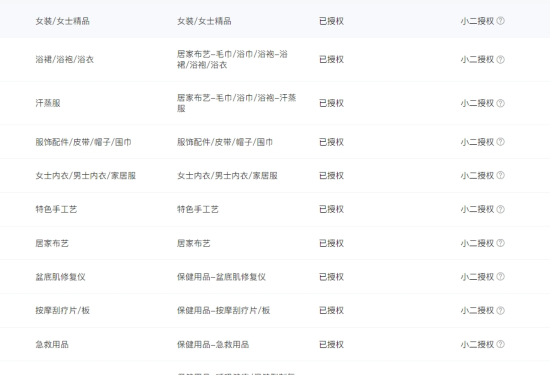Click 已授权 status in 汗蒸服 row
This screenshot has width=550, height=375.
pyautogui.click(x=331, y=103)
